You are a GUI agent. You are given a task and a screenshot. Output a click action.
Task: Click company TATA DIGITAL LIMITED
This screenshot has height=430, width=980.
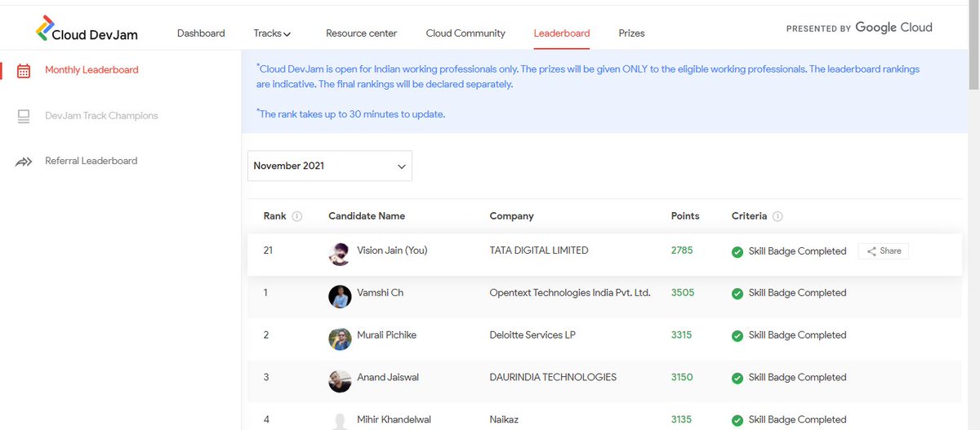pyautogui.click(x=539, y=250)
